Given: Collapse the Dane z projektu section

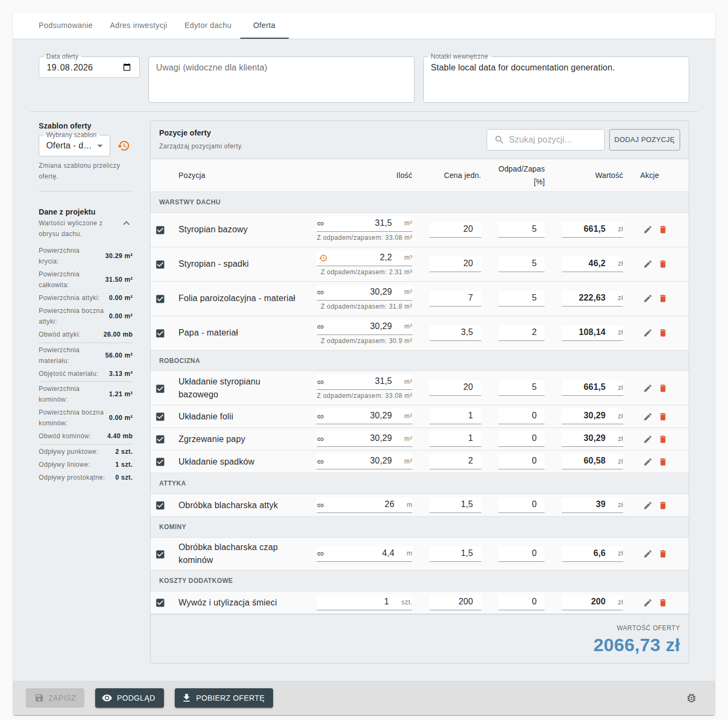Looking at the screenshot, I should [x=126, y=223].
